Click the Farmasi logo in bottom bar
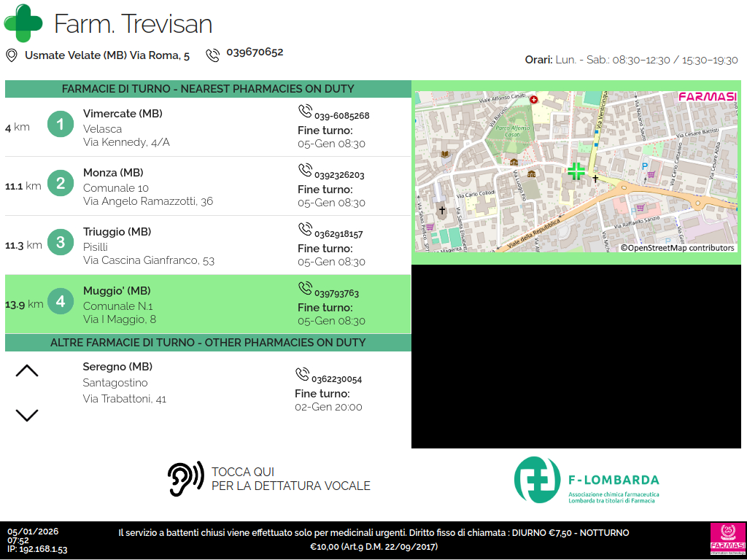 coord(727,540)
